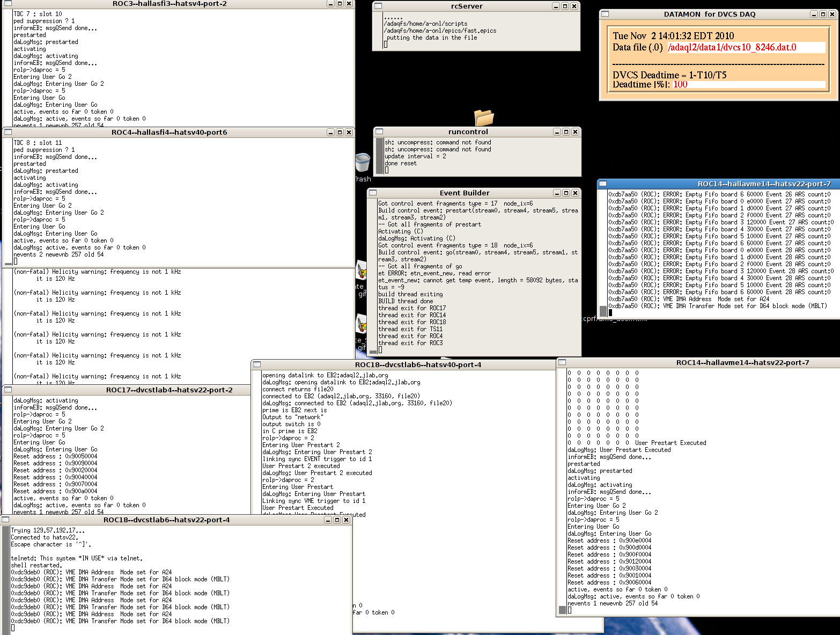
Task: Click 'nevents 2 newevnb 257 old 54' in ROC4
Action: point(58,254)
